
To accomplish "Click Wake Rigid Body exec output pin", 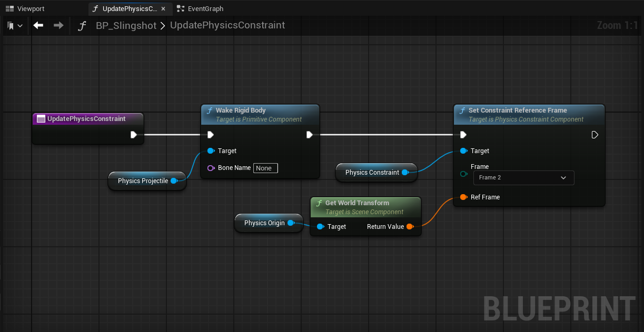I will click(x=309, y=135).
